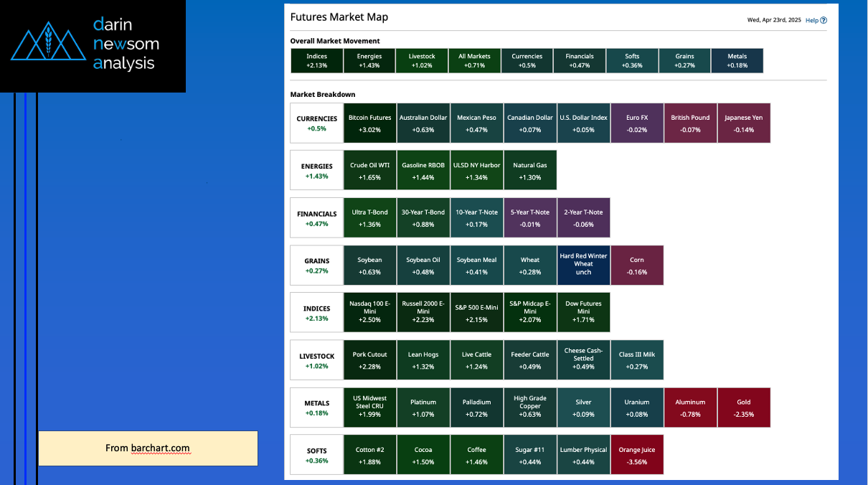The image size is (868, 485).
Task: Click the Help question mark icon
Action: (824, 21)
